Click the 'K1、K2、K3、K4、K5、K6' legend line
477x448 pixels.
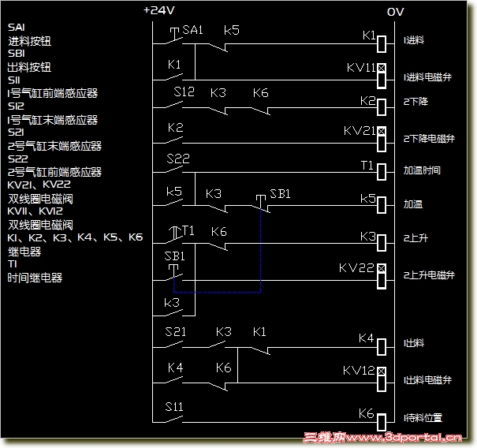tap(75, 237)
